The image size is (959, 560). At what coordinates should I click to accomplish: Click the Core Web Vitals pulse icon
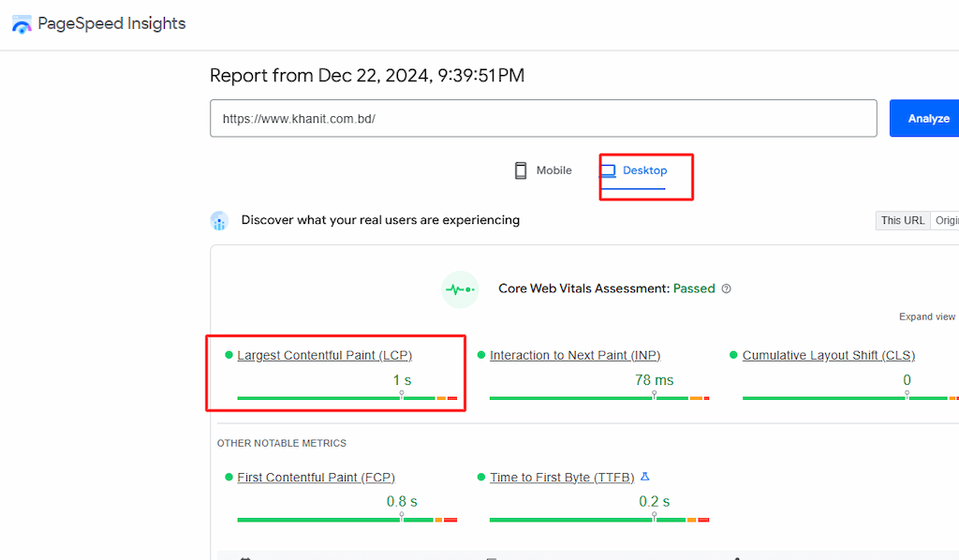(x=460, y=289)
